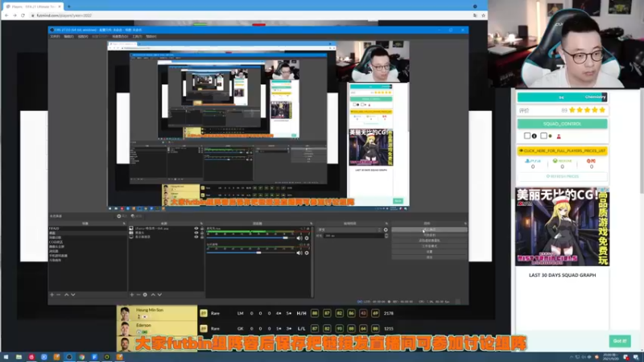Click the red flask icon under SQUAD_CONTROL

click(559, 136)
